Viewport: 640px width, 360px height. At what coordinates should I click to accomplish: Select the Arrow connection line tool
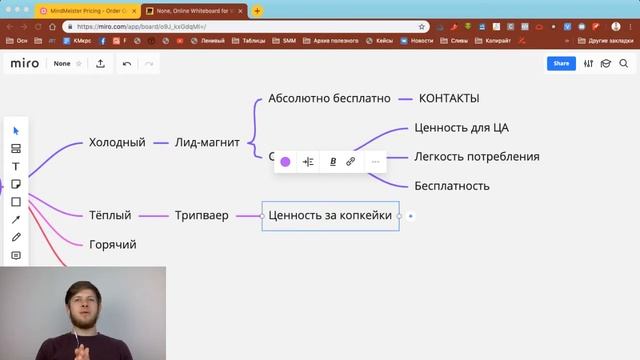[16, 220]
